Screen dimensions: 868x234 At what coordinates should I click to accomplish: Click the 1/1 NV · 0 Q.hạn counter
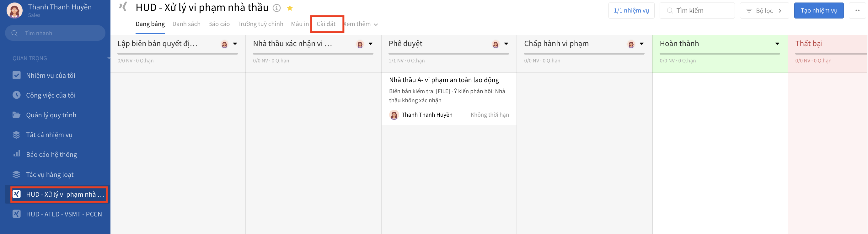tap(407, 61)
